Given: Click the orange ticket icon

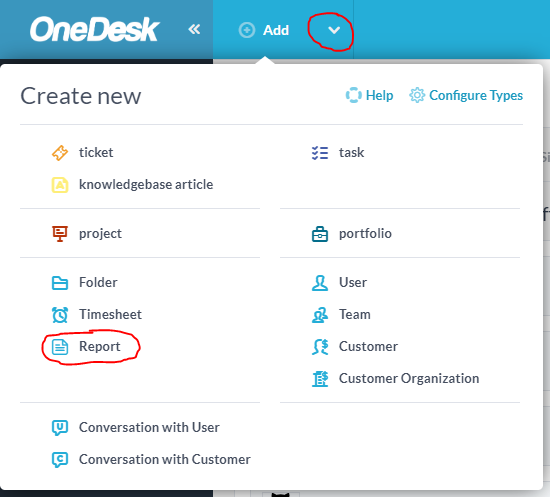Looking at the screenshot, I should tap(60, 153).
